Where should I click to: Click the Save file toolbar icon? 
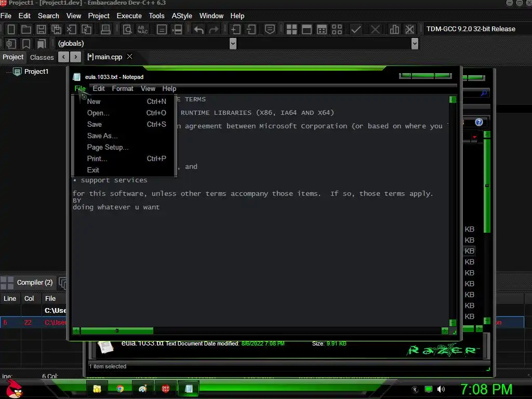[41, 29]
